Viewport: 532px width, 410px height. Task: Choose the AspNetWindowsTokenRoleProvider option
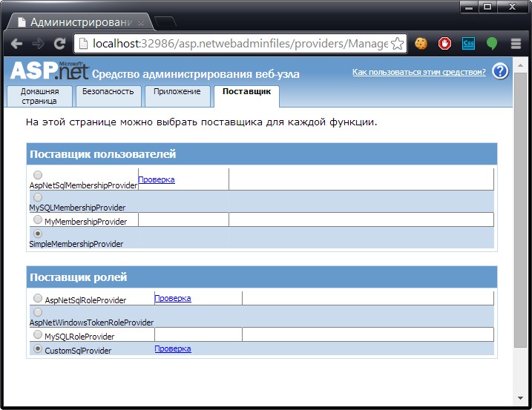(38, 312)
